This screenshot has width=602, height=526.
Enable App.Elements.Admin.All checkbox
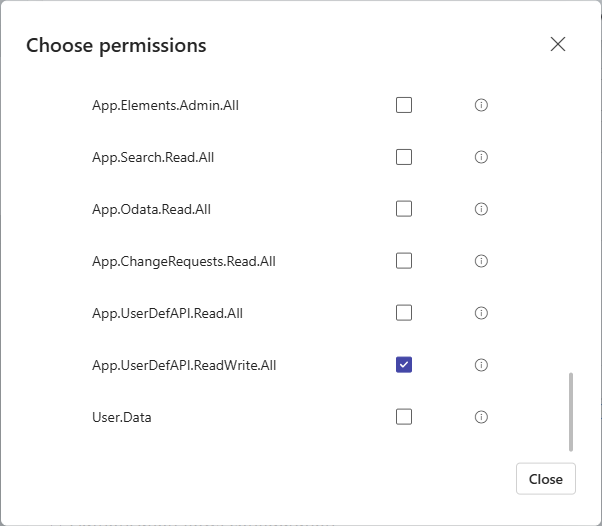pos(404,105)
